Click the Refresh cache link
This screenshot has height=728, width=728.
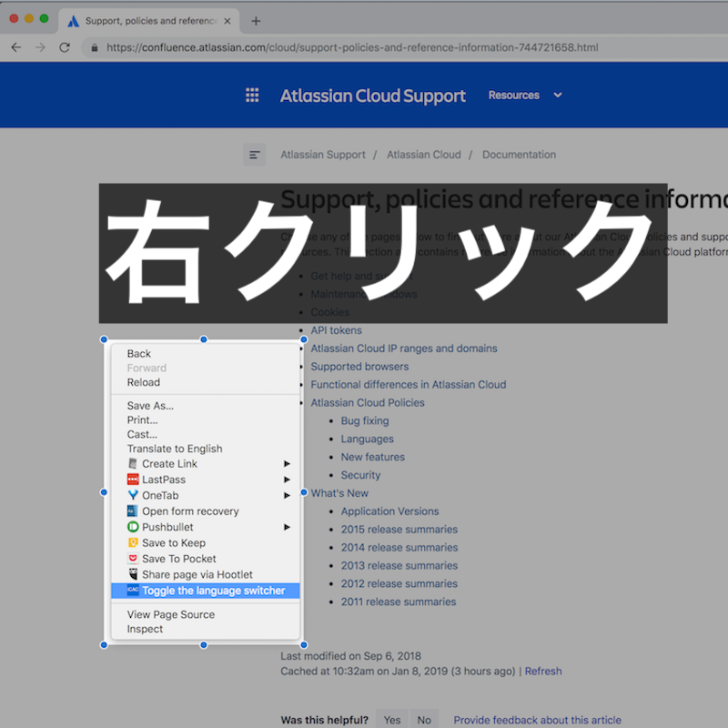coord(543,671)
